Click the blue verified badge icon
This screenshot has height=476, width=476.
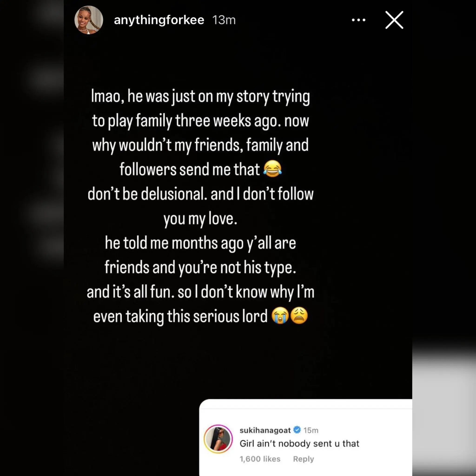pos(297,430)
